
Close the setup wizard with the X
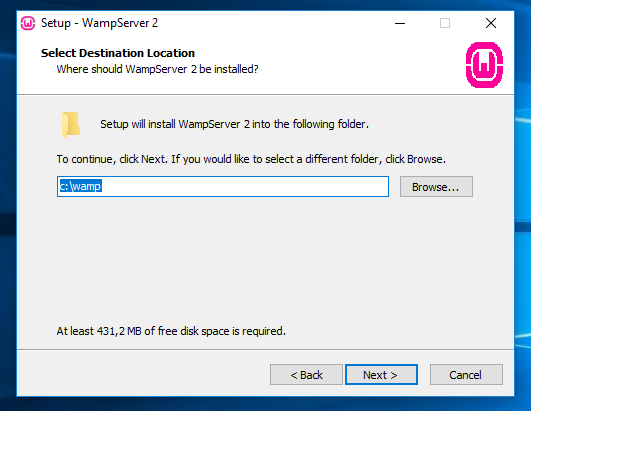(491, 23)
